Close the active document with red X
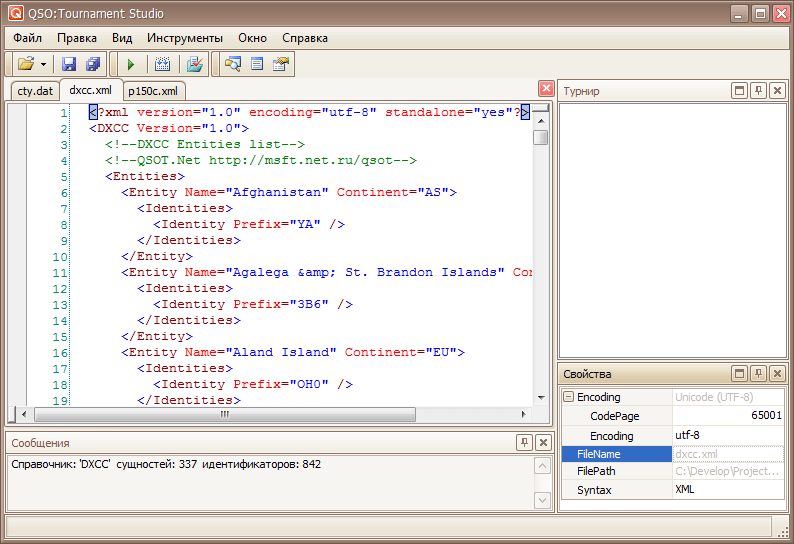Viewport: 794px width, 544px height. pos(546,88)
